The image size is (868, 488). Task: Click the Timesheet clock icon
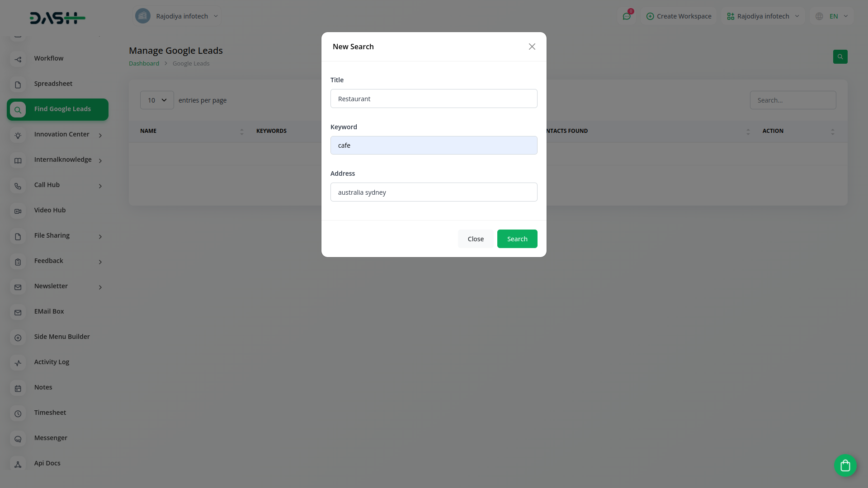18,413
